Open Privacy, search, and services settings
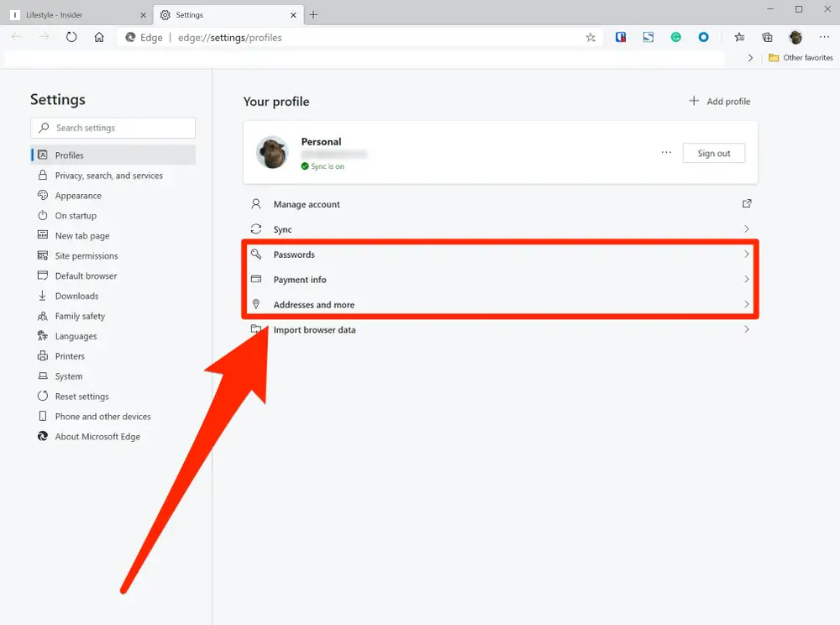840x625 pixels. point(113,176)
